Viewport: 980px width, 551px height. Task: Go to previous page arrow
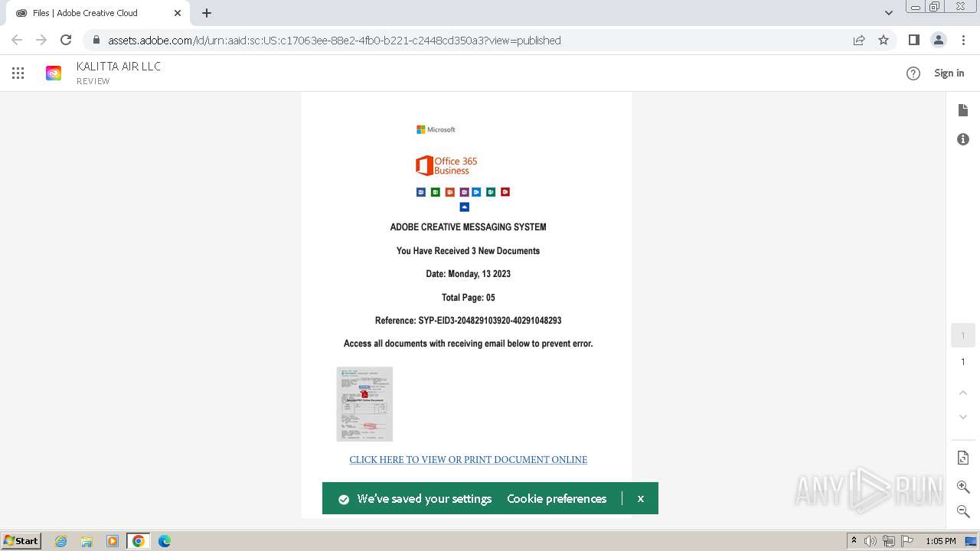(x=963, y=393)
